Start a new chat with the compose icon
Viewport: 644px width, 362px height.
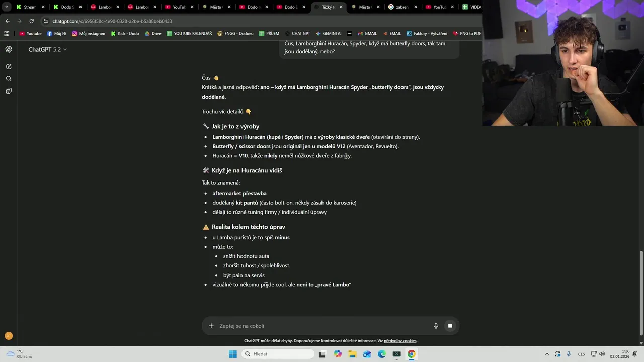[x=9, y=66]
